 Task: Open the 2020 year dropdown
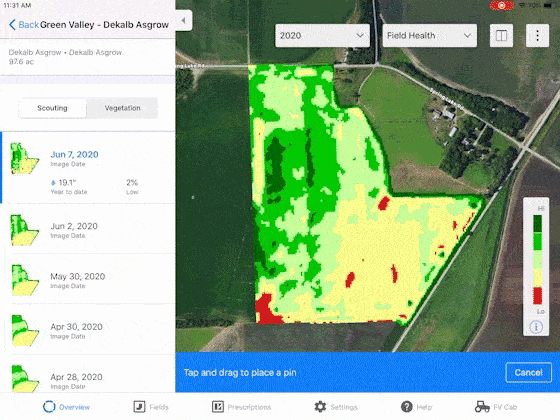[x=322, y=35]
